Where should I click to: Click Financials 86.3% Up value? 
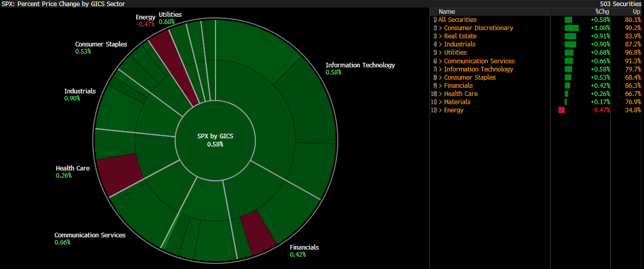(x=633, y=85)
